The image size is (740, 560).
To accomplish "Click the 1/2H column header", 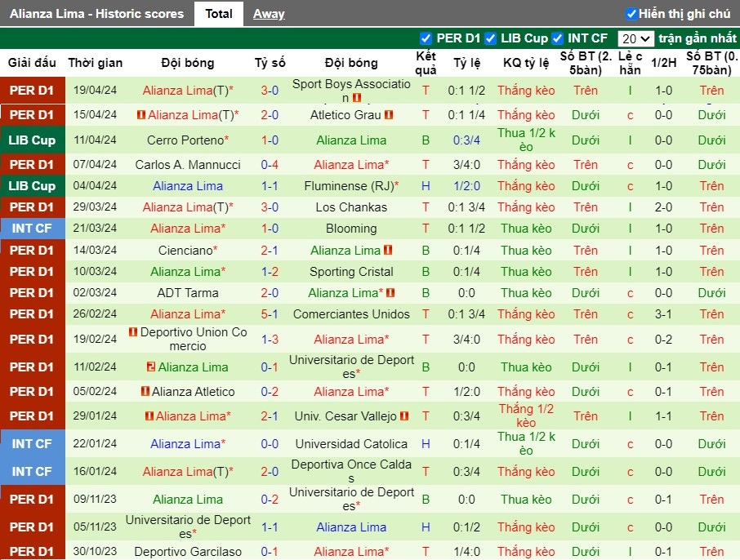I will click(663, 63).
